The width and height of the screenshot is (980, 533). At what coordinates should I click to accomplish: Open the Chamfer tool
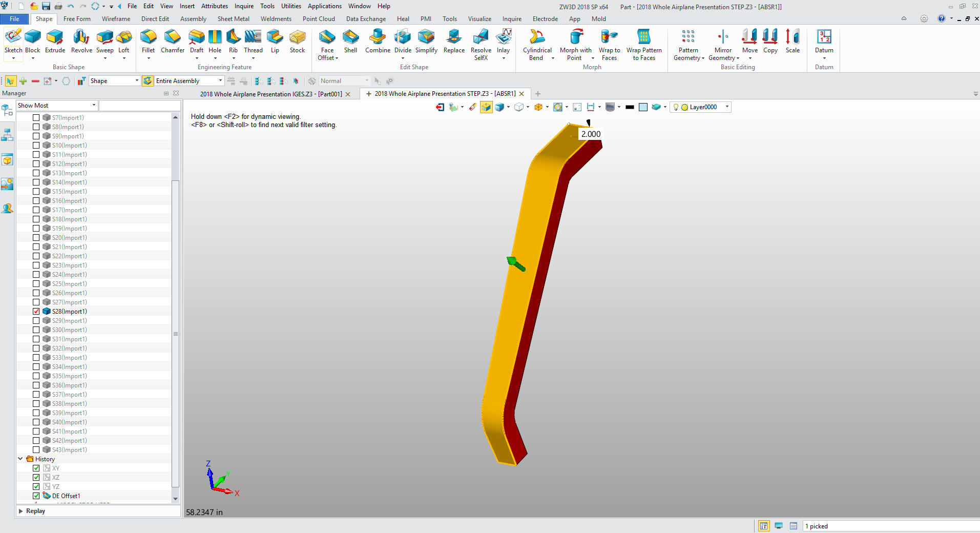[x=172, y=41]
